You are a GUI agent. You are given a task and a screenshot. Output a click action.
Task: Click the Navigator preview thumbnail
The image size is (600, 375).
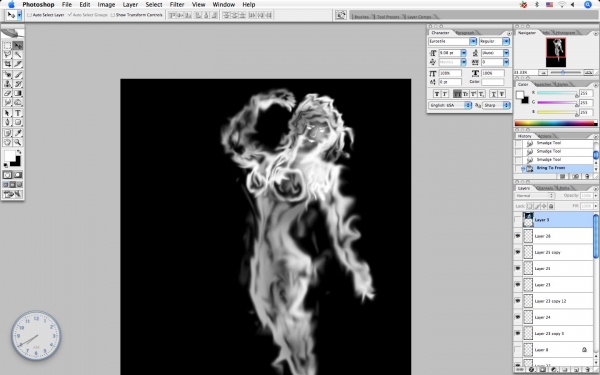click(556, 52)
